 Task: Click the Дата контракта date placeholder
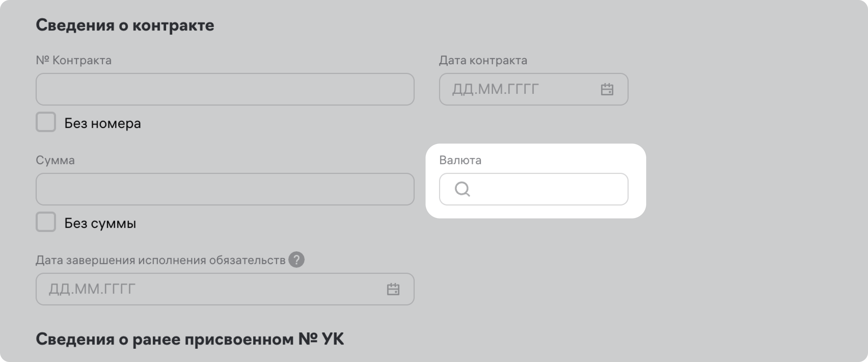pos(495,89)
